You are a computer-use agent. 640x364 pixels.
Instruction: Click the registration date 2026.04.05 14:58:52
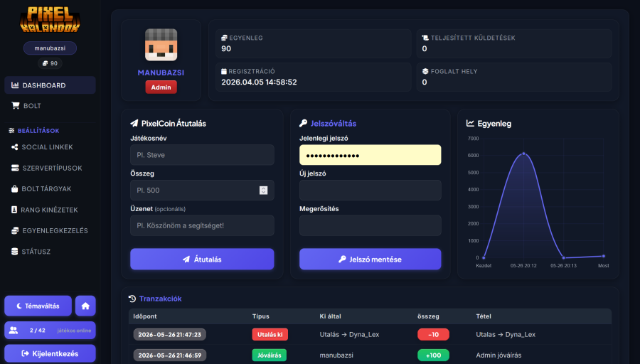[259, 82]
